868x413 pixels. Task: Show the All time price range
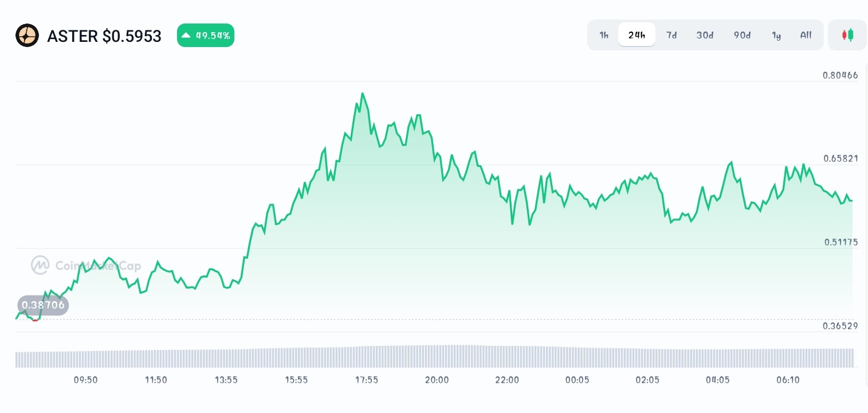[806, 35]
